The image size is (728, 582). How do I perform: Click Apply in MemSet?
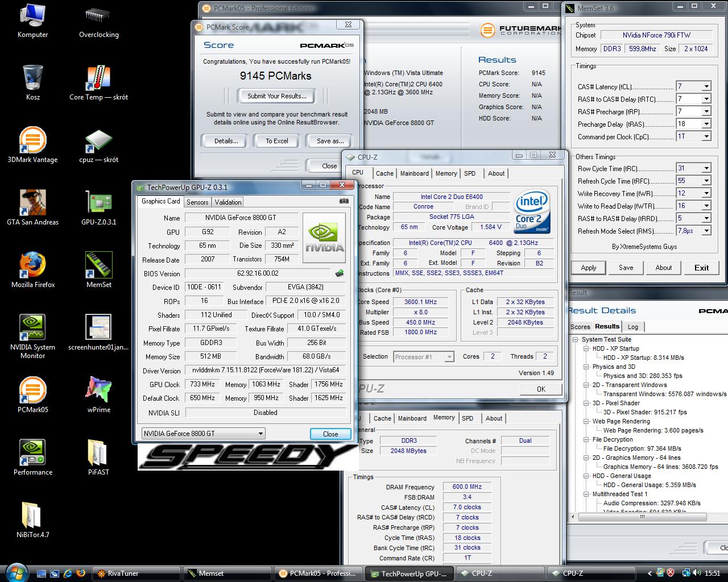click(x=589, y=268)
